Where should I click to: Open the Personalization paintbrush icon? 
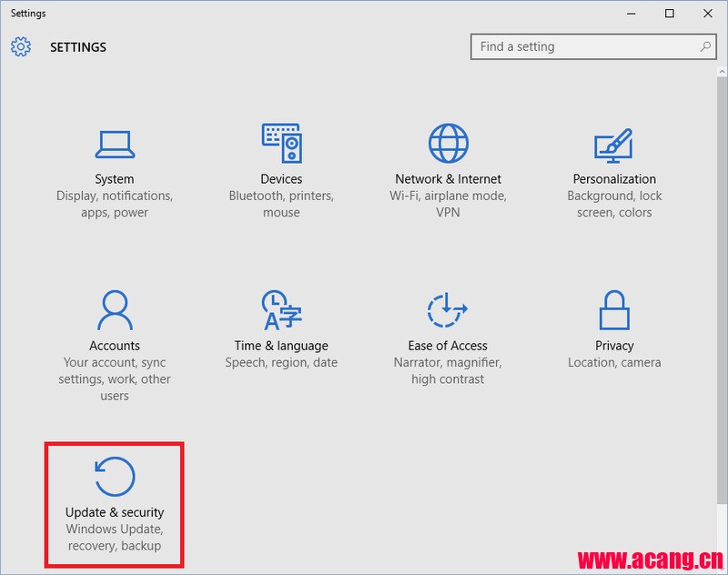613,146
